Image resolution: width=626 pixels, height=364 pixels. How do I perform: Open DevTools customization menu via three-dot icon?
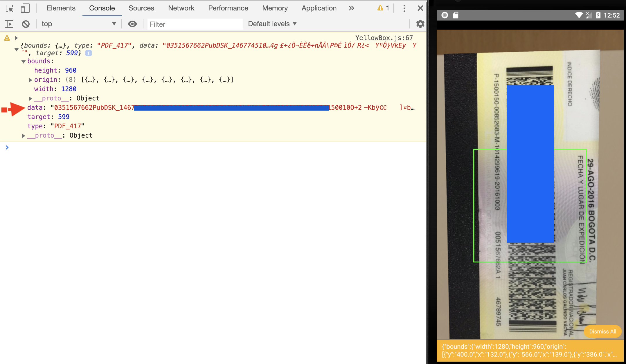[404, 8]
